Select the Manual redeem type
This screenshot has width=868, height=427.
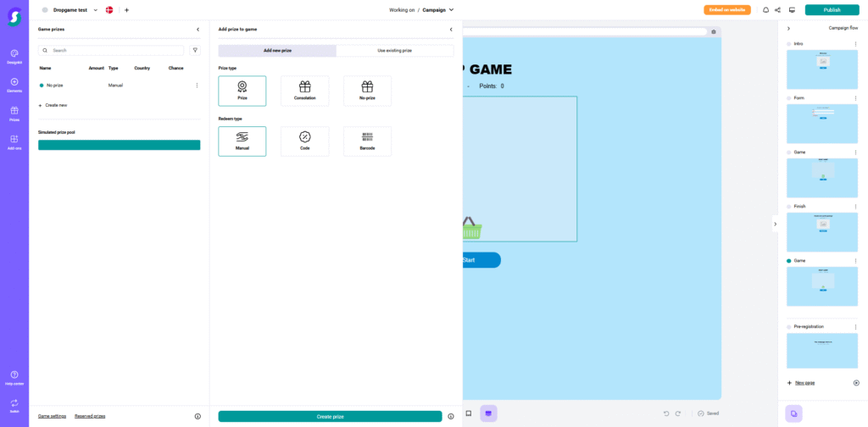[242, 141]
